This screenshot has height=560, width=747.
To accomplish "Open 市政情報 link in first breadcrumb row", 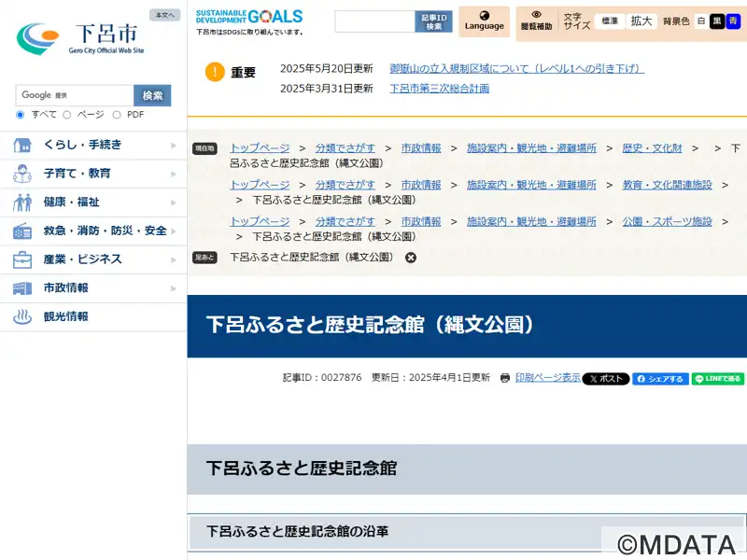I will pyautogui.click(x=421, y=148).
